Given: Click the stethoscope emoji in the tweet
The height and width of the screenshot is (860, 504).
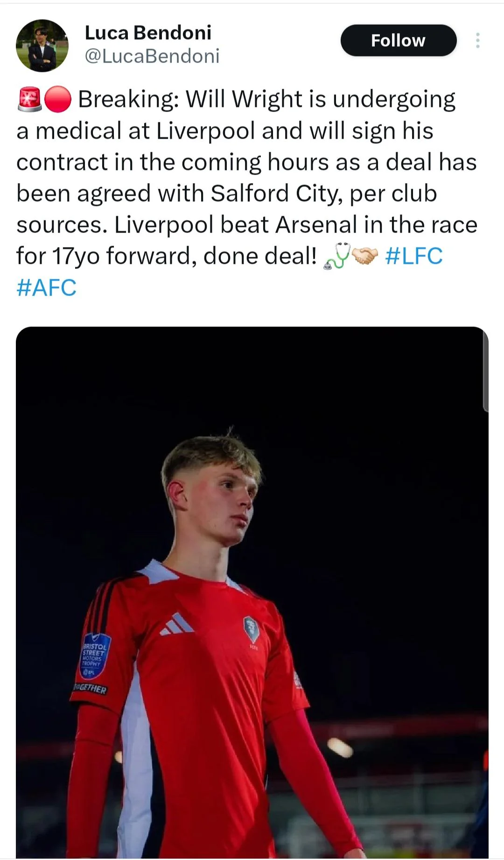Looking at the screenshot, I should 336,256.
